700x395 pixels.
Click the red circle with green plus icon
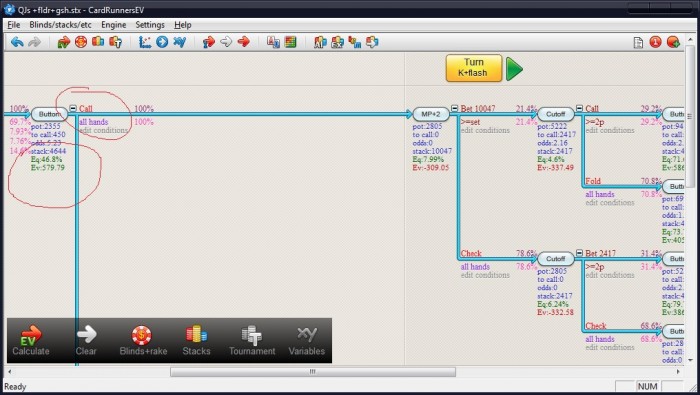[x=673, y=42]
